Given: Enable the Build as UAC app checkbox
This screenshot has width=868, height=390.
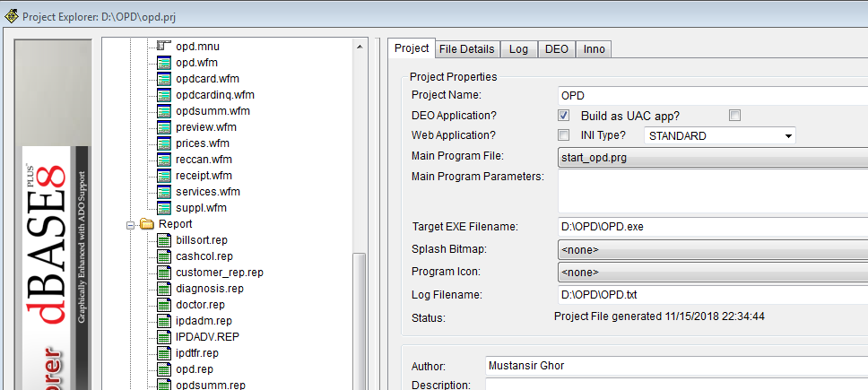Looking at the screenshot, I should [x=734, y=116].
